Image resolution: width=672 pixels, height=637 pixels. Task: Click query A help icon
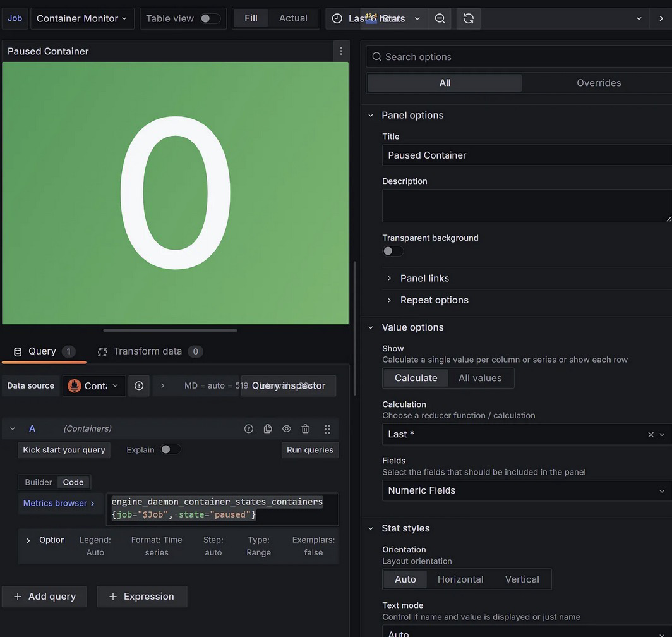coord(249,428)
